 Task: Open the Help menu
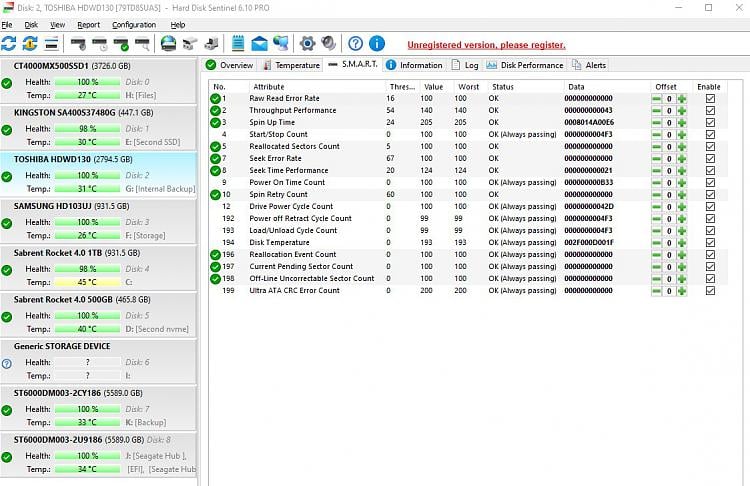(x=177, y=25)
